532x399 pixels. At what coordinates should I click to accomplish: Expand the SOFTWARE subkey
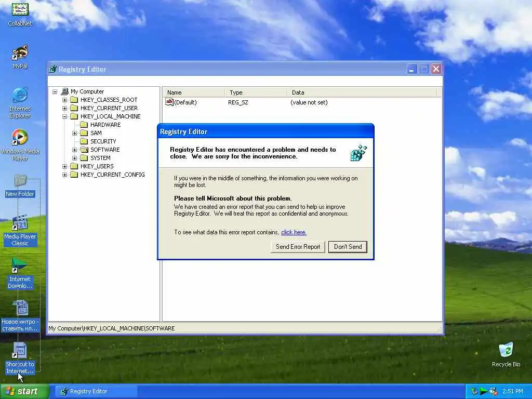pos(75,150)
